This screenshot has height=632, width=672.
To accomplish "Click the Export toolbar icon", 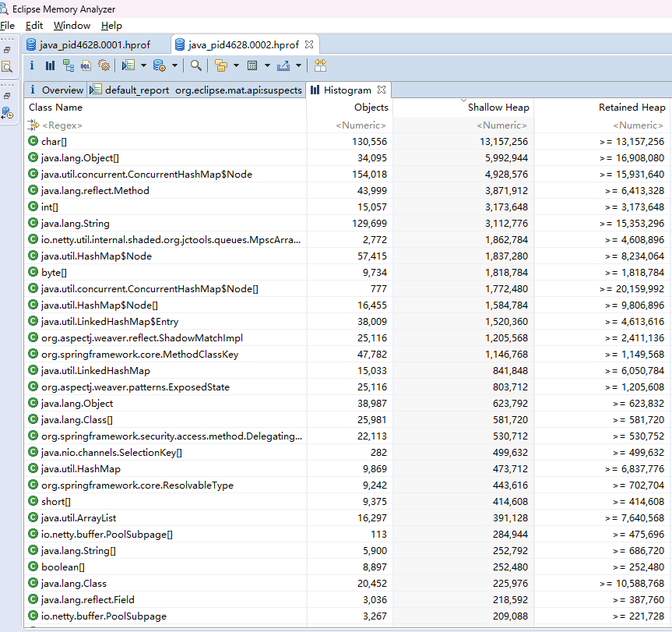I will [x=283, y=65].
